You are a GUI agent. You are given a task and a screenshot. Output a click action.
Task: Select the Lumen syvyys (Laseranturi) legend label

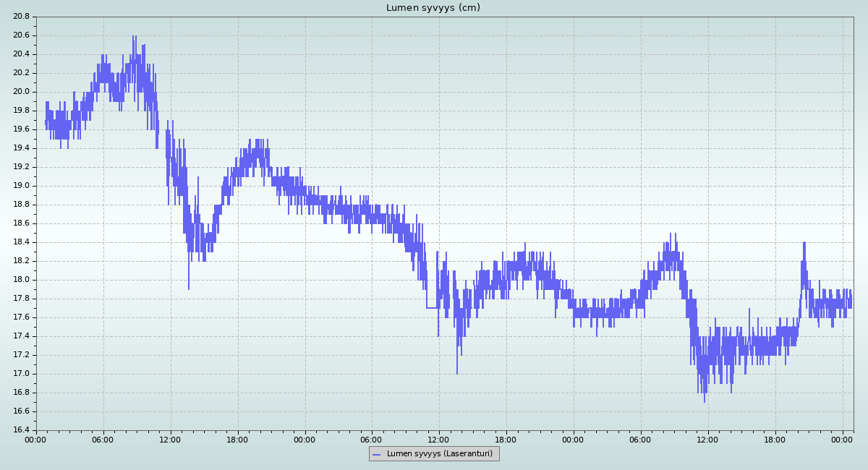[x=439, y=454]
